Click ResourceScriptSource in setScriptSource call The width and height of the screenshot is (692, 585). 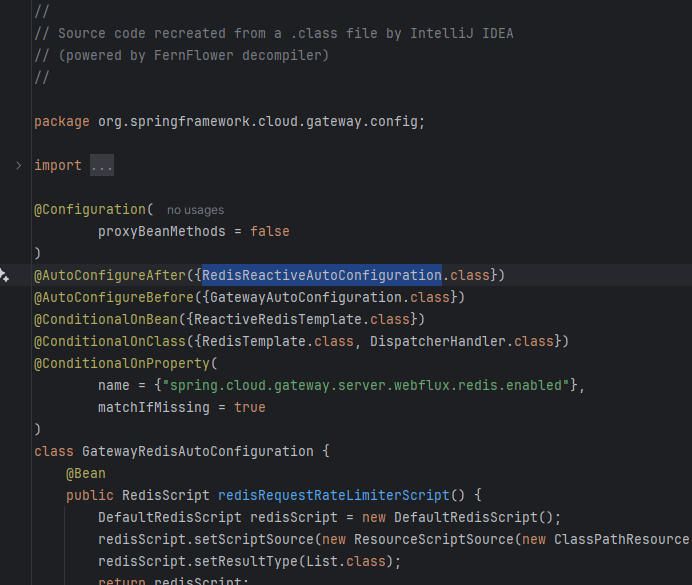432,539
